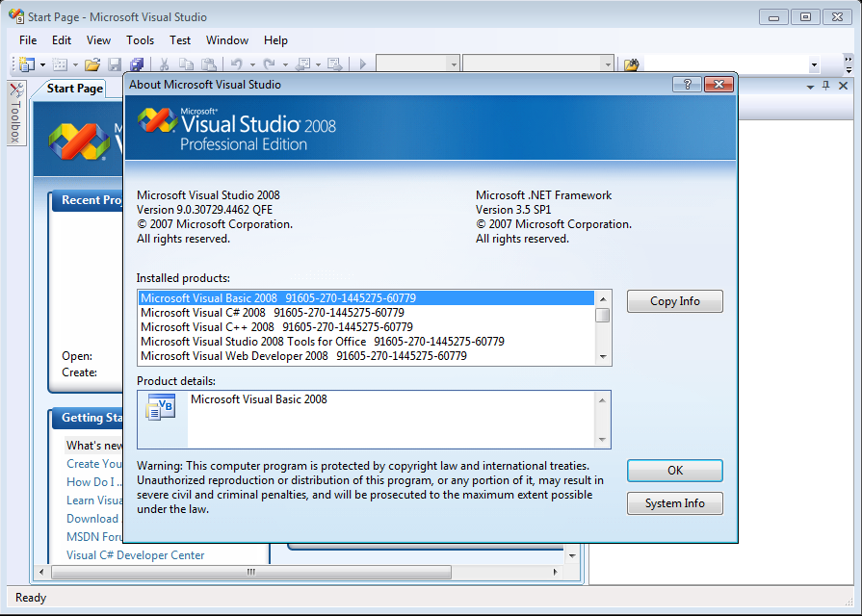862x616 pixels.
Task: Click Start Page horizontal scrollbar right arrow
Action: pos(555,572)
